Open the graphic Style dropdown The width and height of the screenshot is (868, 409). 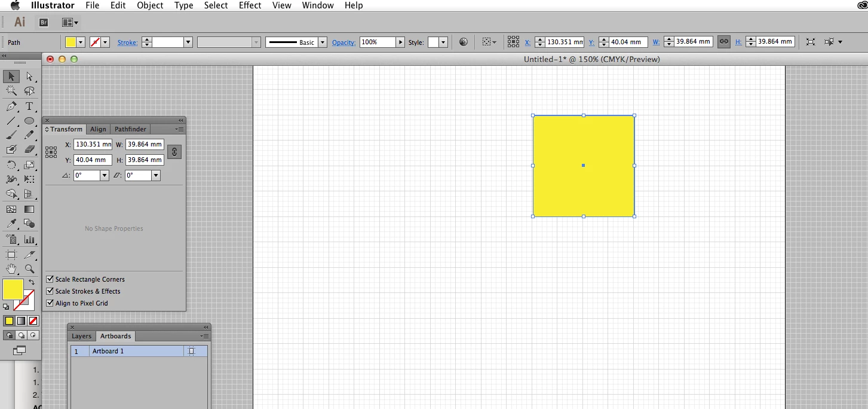coord(443,42)
